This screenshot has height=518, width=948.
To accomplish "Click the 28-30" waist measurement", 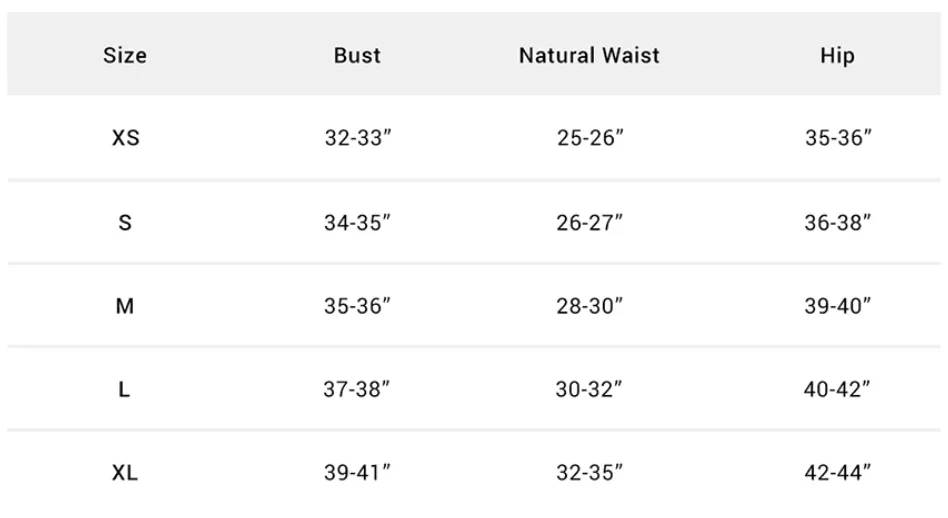I will pyautogui.click(x=589, y=306).
